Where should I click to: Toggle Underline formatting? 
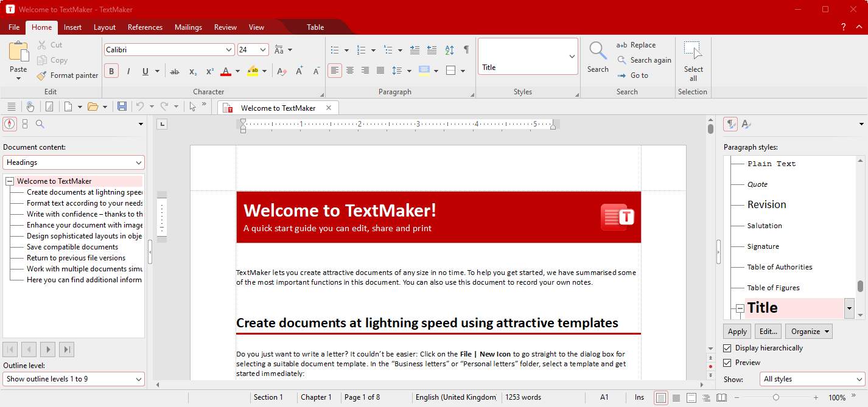[145, 71]
